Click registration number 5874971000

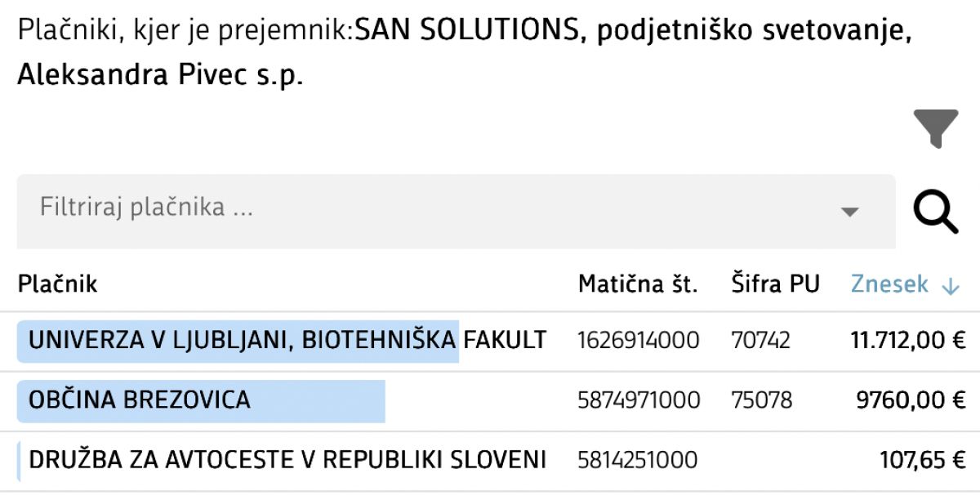coord(638,400)
